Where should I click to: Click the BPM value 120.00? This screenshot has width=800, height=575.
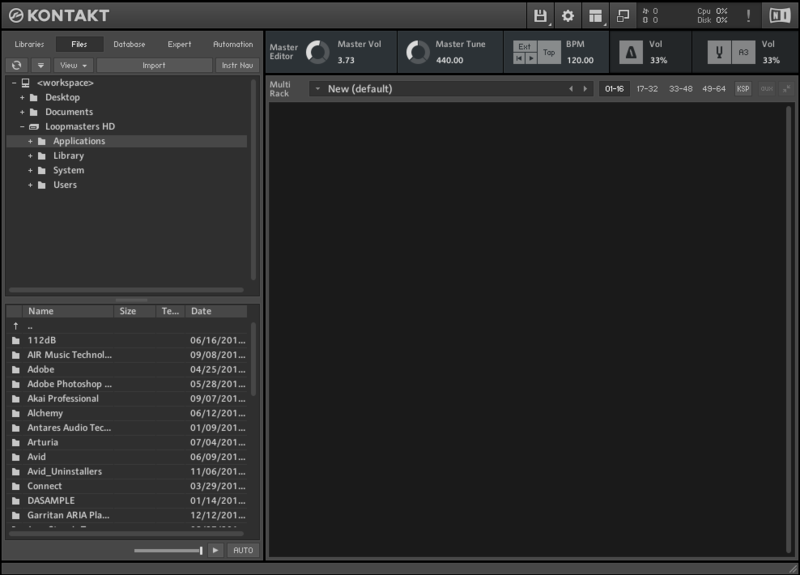click(581, 60)
